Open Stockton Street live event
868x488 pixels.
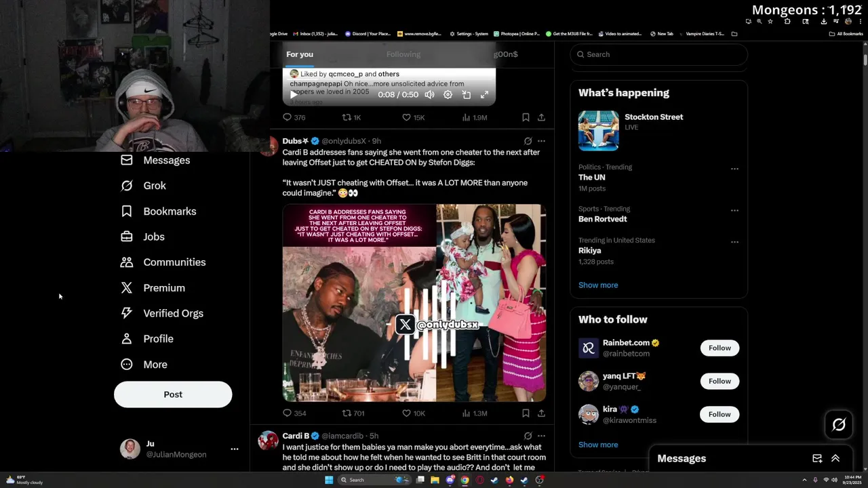click(658, 130)
